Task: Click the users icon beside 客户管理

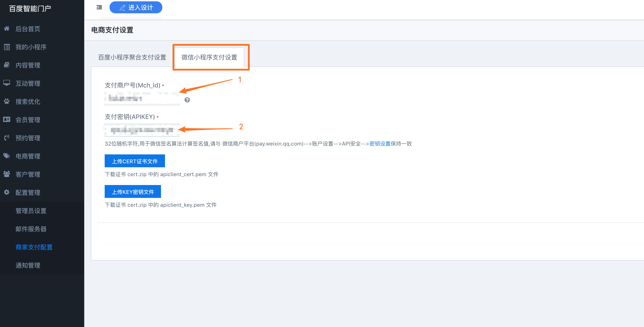Action: (7, 174)
